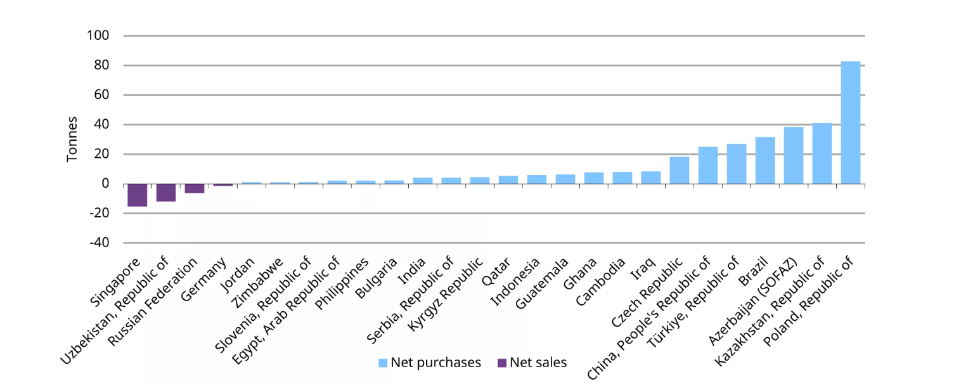
Task: Click the purple Singapore net sales bar
Action: [x=137, y=195]
